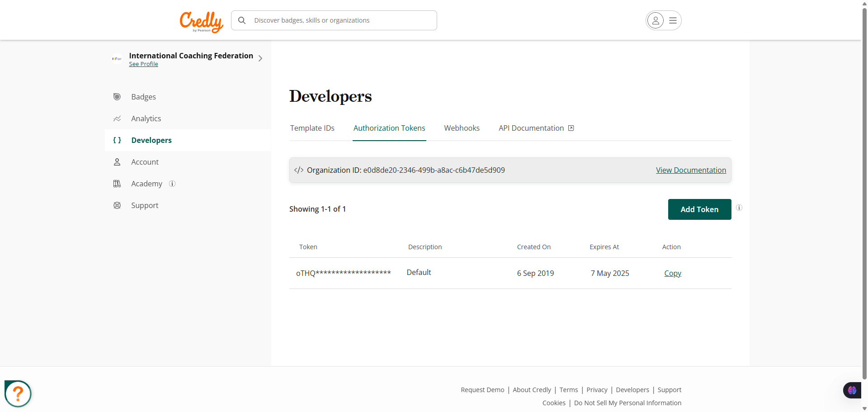Click the Add Token button

[699, 209]
